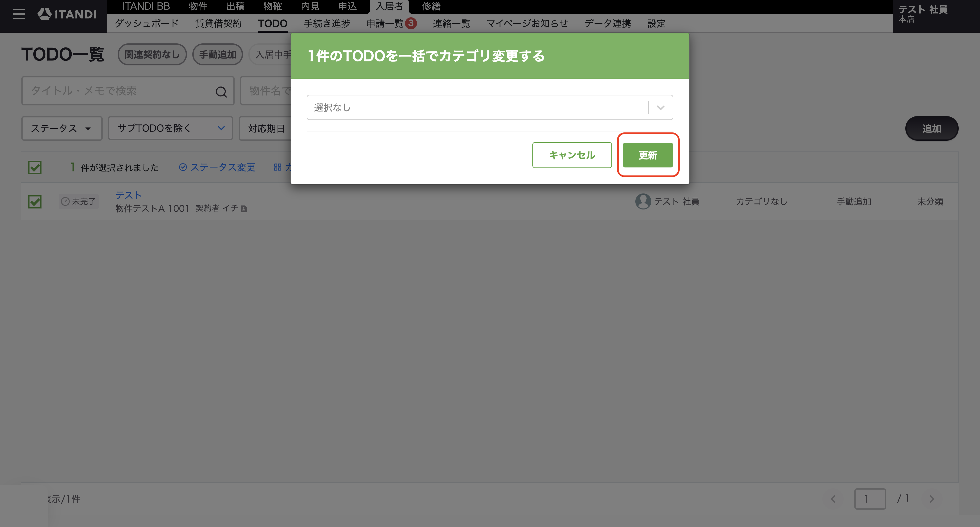Open the 対応期日 filter
980x527 pixels.
coord(265,128)
